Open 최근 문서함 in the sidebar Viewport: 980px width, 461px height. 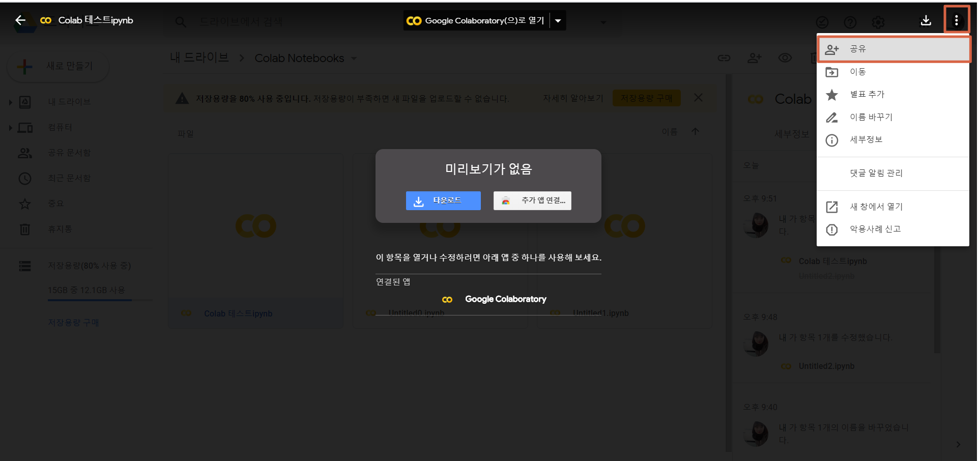pos(69,178)
